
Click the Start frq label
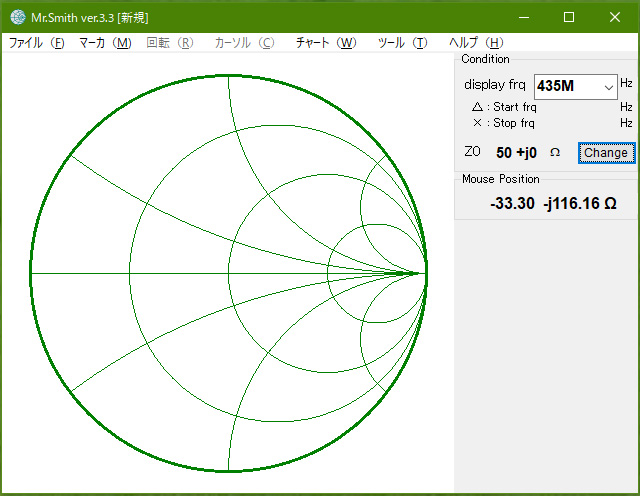tap(515, 107)
